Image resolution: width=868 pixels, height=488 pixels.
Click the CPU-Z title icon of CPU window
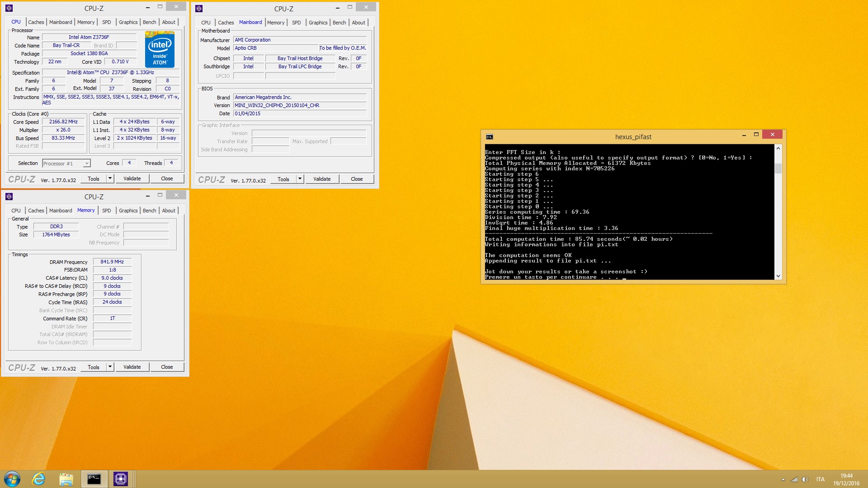point(9,8)
